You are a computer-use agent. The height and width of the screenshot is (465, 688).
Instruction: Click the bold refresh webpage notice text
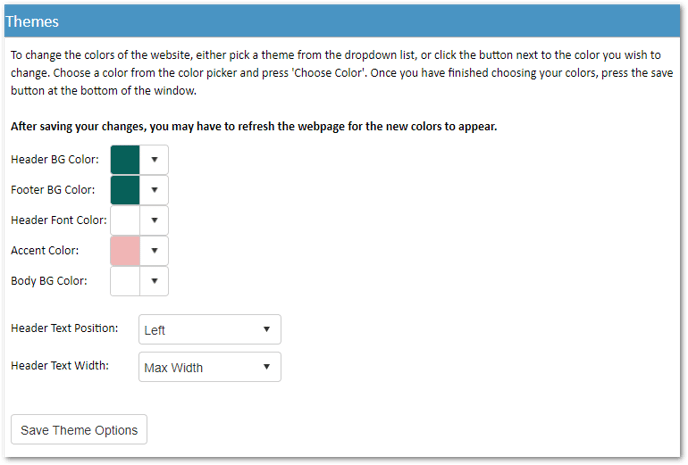(x=254, y=126)
